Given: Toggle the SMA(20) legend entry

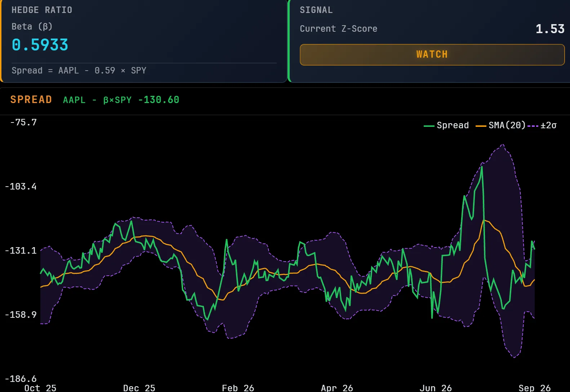Looking at the screenshot, I should [x=500, y=125].
